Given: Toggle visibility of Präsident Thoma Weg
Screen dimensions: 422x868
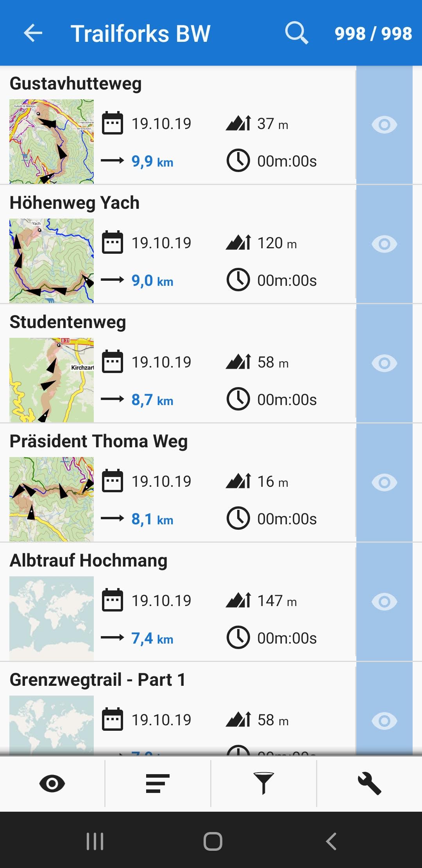Looking at the screenshot, I should (x=384, y=483).
